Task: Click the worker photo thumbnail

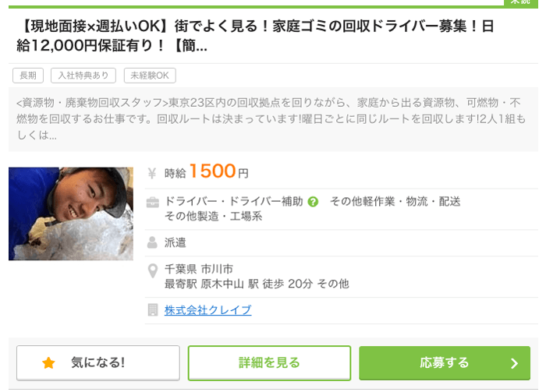Action: coord(71,214)
